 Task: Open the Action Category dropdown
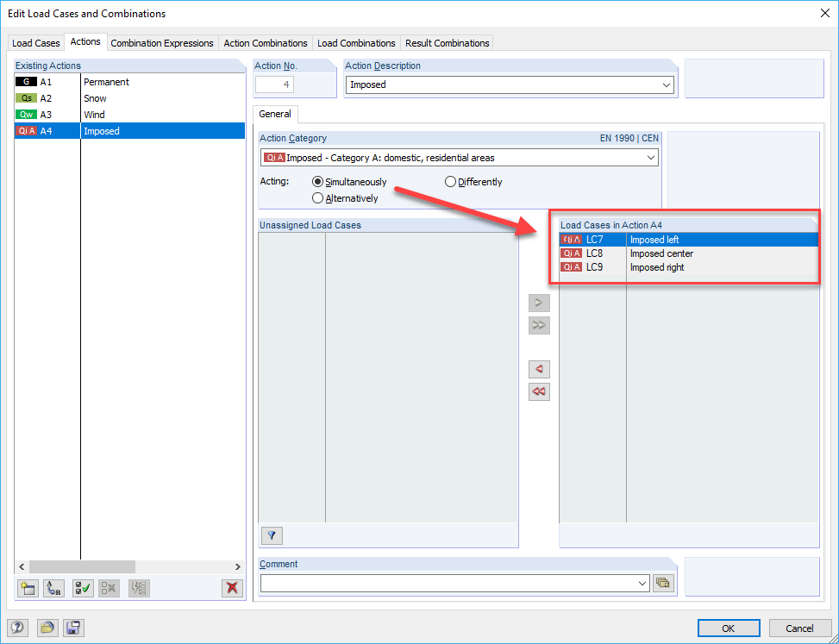click(x=651, y=158)
